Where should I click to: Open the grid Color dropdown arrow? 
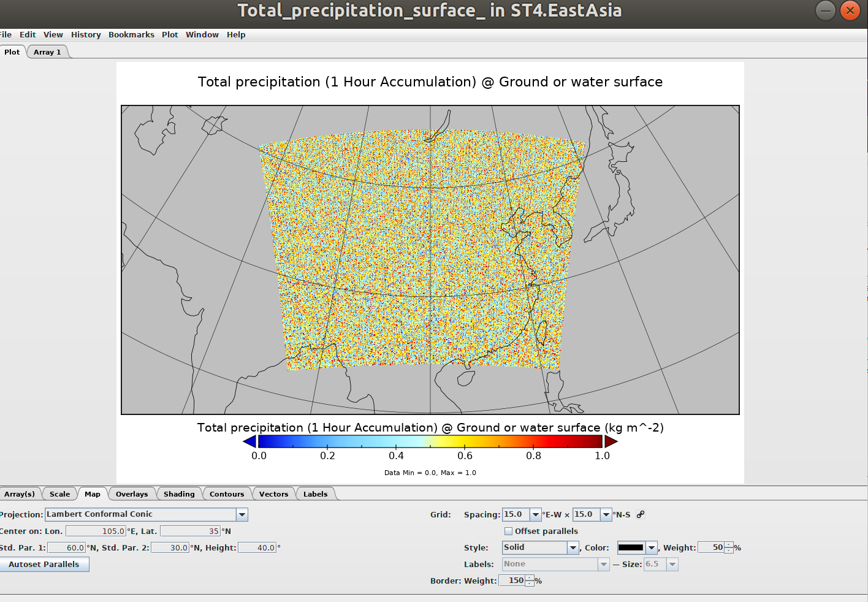coord(652,547)
